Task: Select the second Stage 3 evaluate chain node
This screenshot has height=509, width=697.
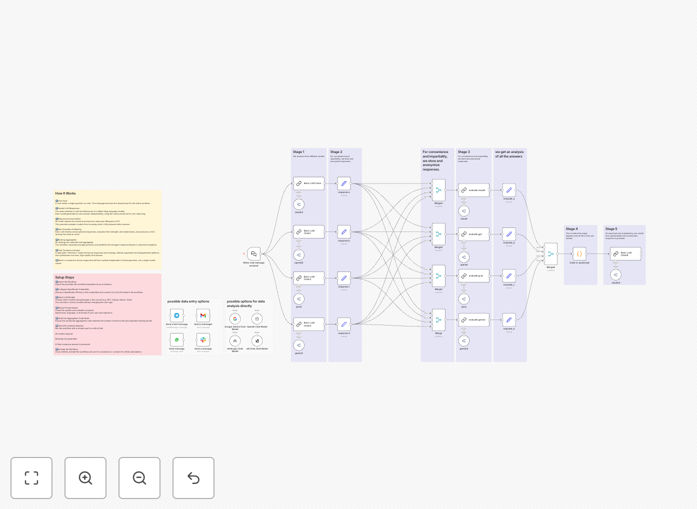Action: coord(474,234)
